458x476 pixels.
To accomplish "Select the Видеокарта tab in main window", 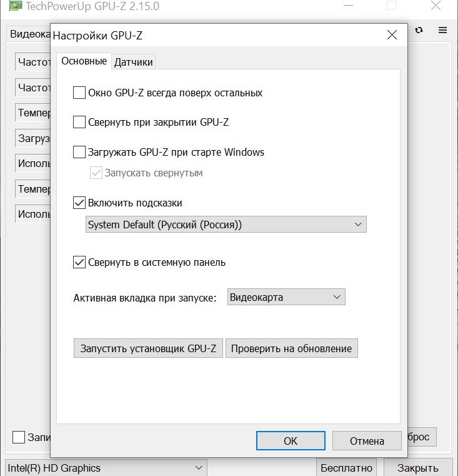I will coord(29,34).
